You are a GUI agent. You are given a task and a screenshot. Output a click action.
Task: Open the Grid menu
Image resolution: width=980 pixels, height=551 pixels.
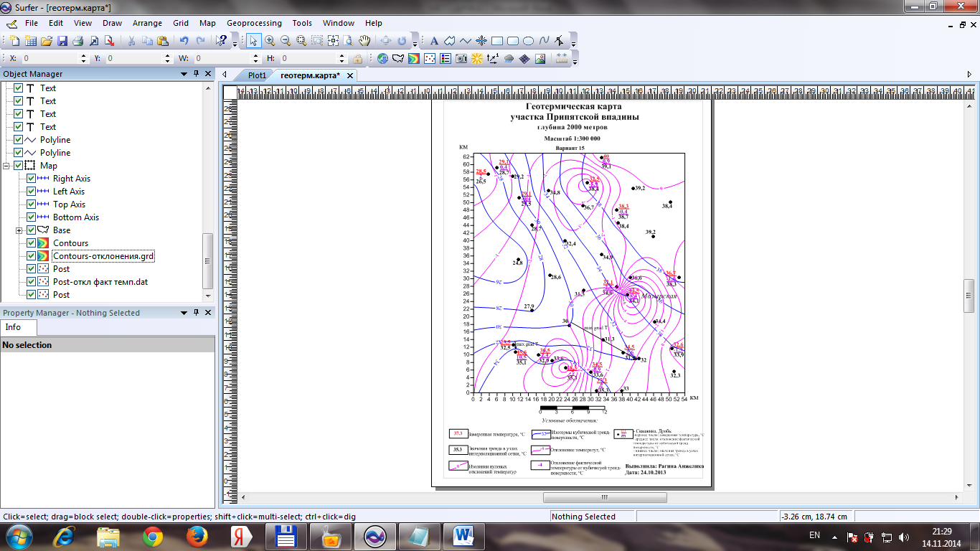point(181,23)
